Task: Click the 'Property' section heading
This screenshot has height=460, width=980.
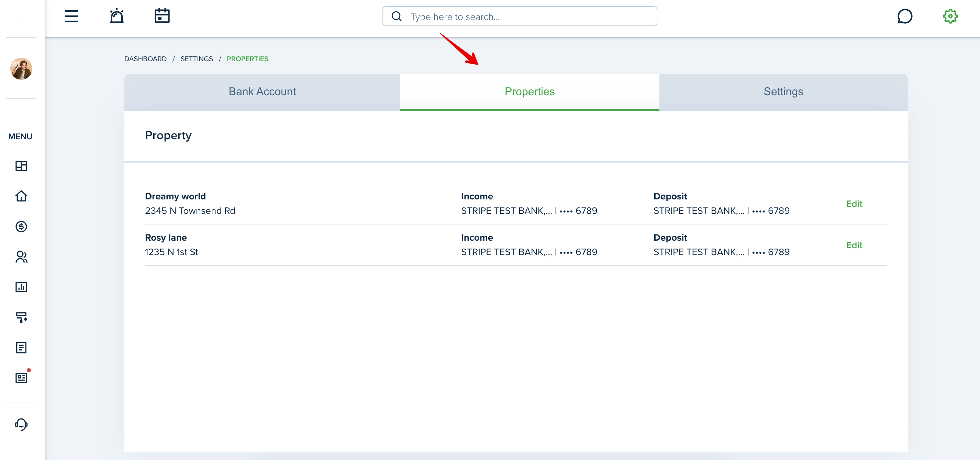Action: [x=168, y=136]
